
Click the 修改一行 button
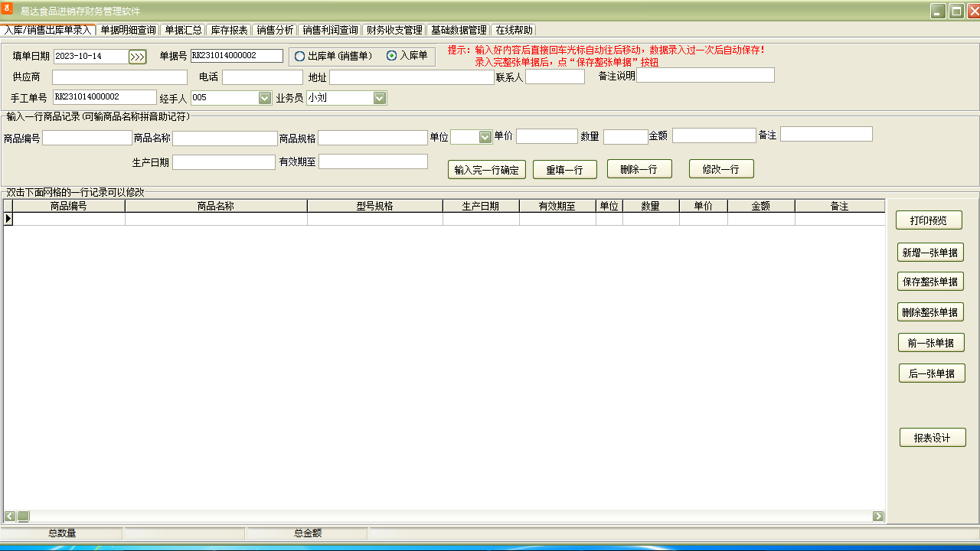[x=721, y=169]
